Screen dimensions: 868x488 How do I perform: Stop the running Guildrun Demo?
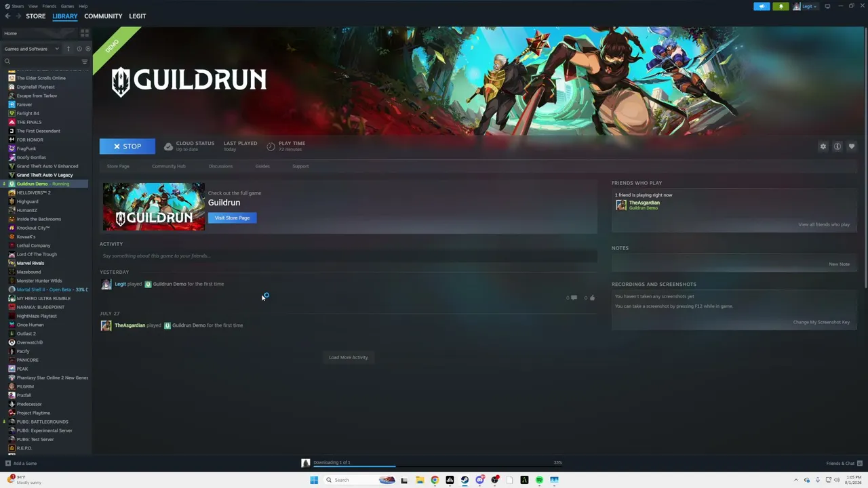point(127,146)
